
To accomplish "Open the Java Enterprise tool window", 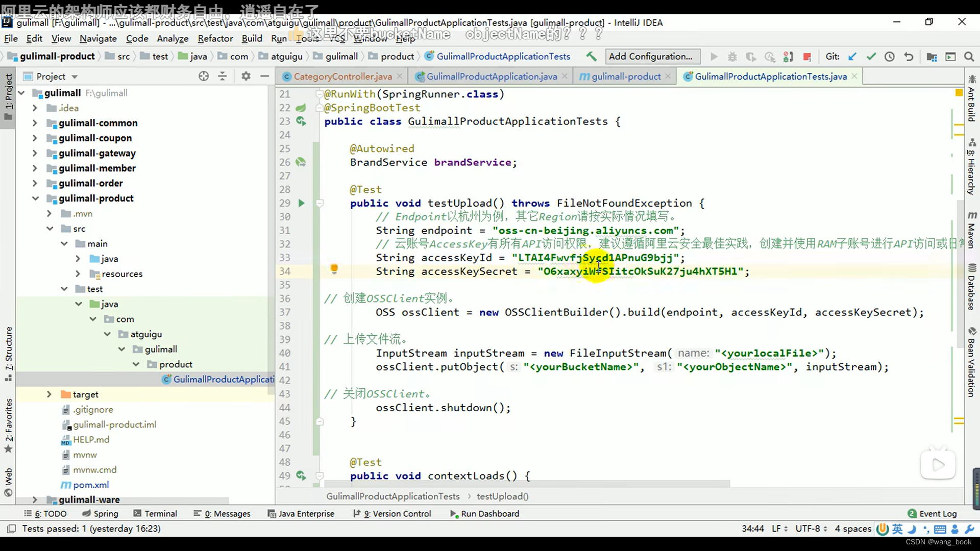I will (301, 514).
